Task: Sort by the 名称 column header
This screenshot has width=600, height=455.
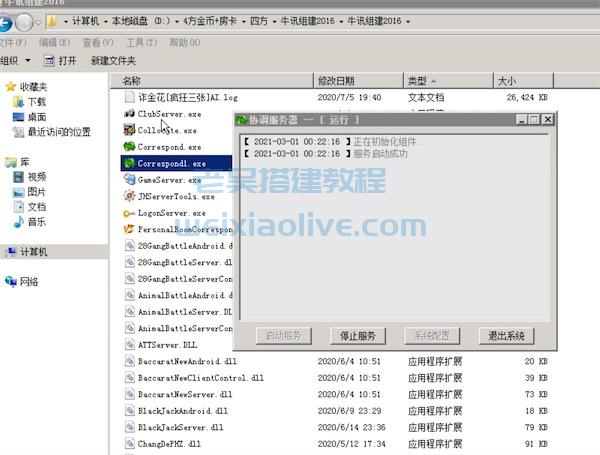Action: (212, 81)
